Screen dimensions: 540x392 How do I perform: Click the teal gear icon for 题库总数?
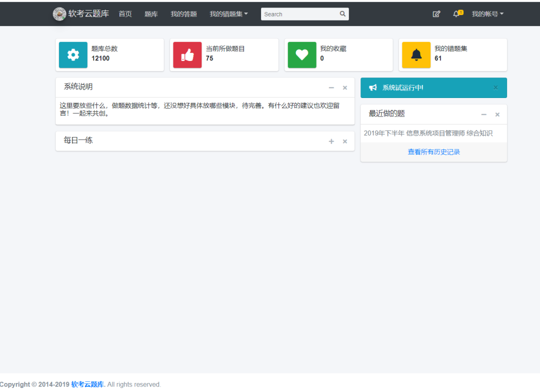[x=73, y=55]
